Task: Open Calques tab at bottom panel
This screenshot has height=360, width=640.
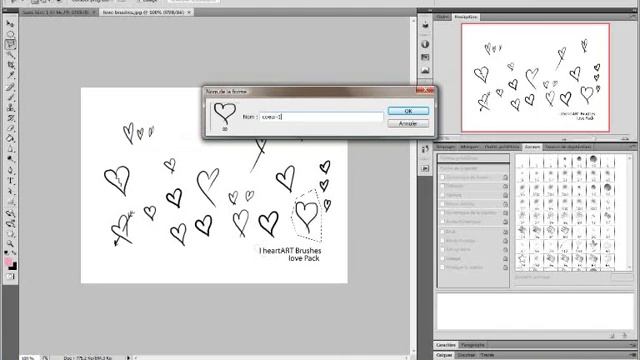Action: click(x=444, y=355)
